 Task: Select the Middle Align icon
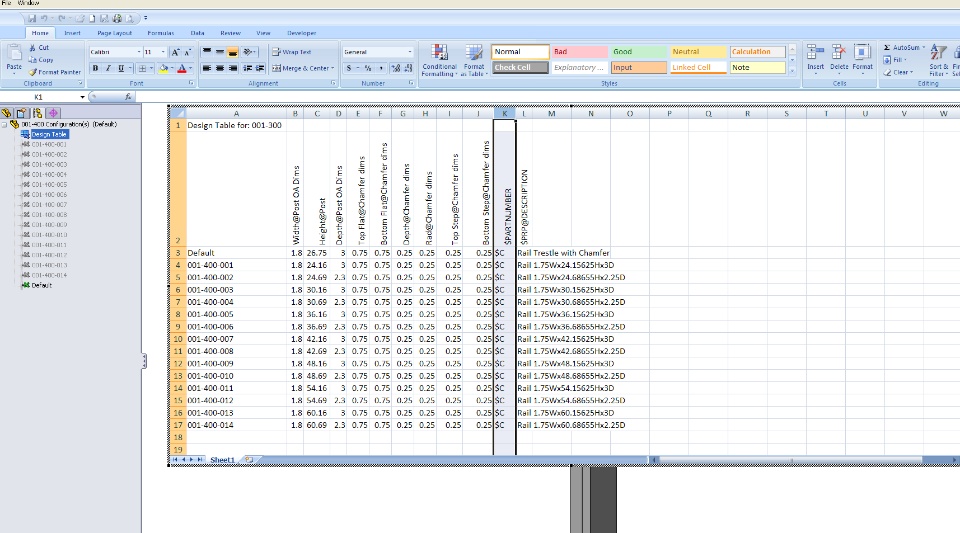coord(220,52)
